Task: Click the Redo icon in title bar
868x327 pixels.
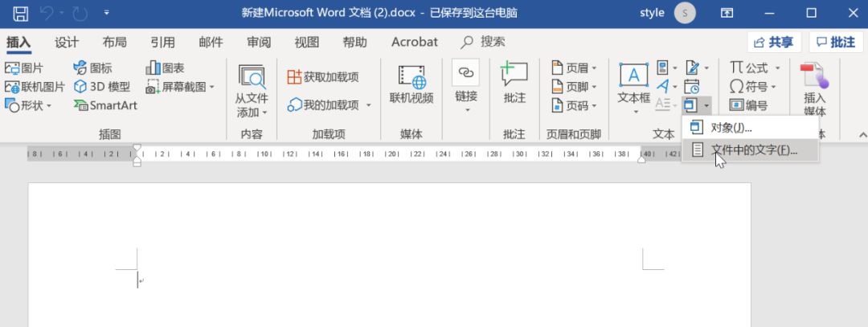Action: (80, 14)
